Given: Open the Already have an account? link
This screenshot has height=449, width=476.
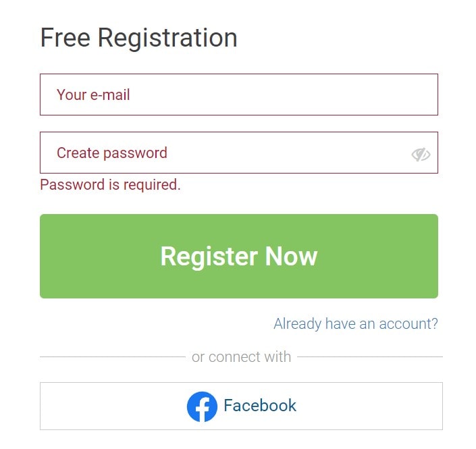Looking at the screenshot, I should 356,323.
